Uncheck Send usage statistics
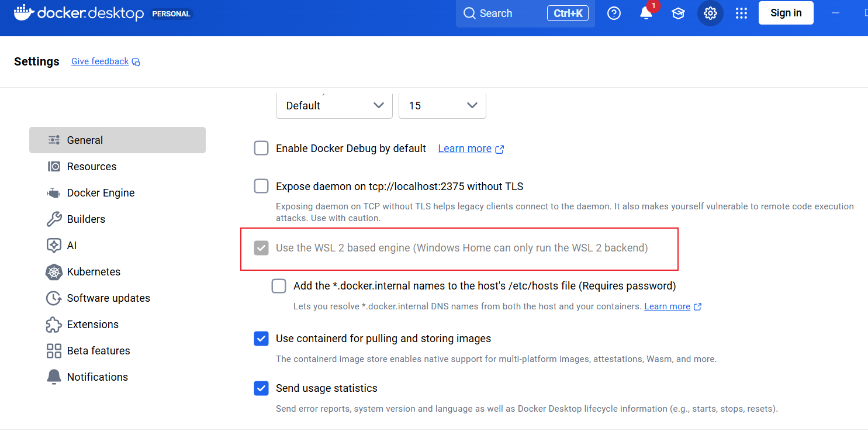The height and width of the screenshot is (431, 868). [x=261, y=388]
